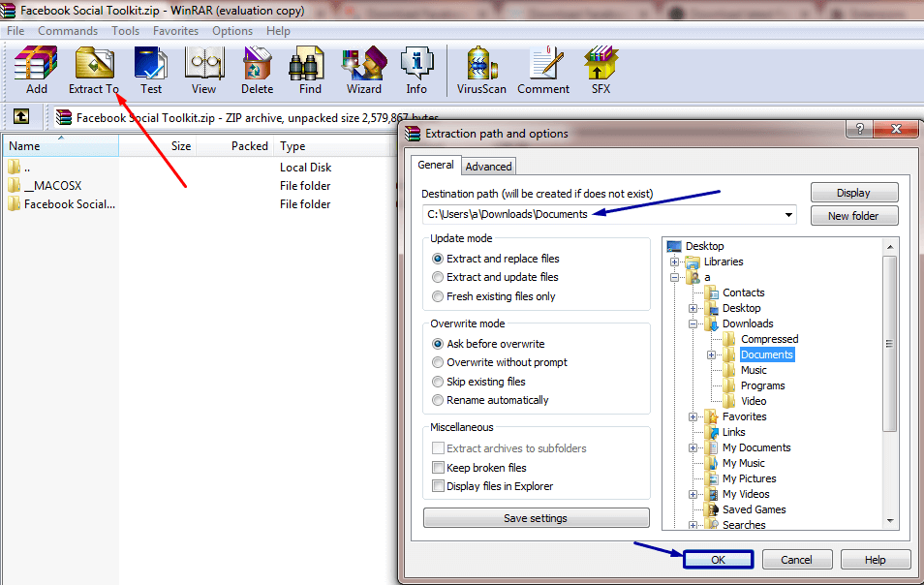Viewport: 924px width, 585px height.
Task: Click the Delete toolbar icon
Action: [x=257, y=64]
